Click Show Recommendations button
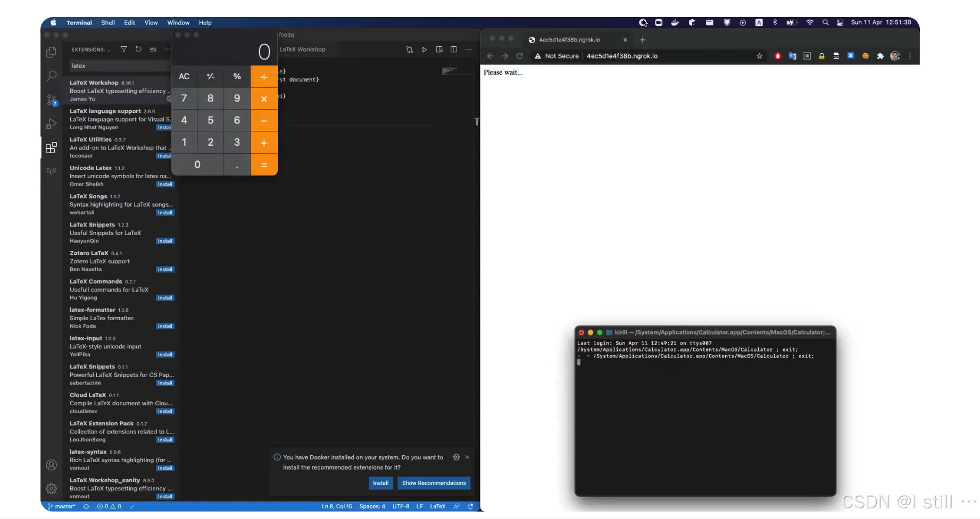Image resolution: width=980 pixels, height=519 pixels. tap(434, 483)
